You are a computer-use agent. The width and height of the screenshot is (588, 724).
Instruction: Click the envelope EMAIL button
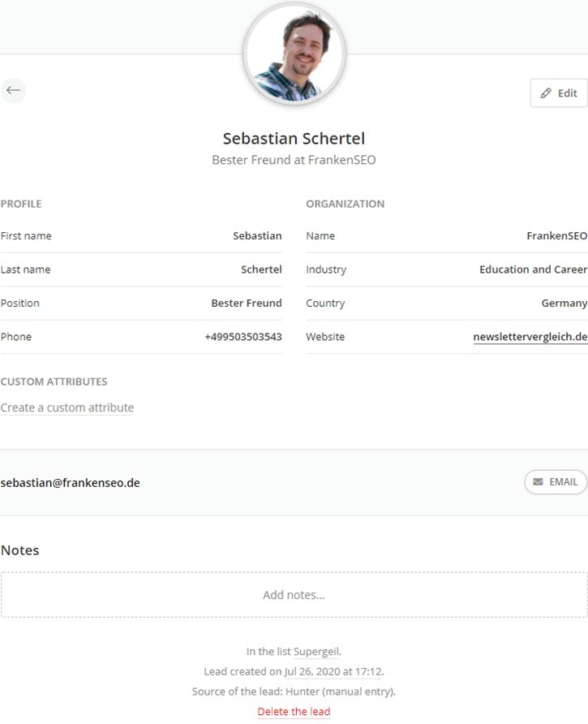click(x=556, y=482)
